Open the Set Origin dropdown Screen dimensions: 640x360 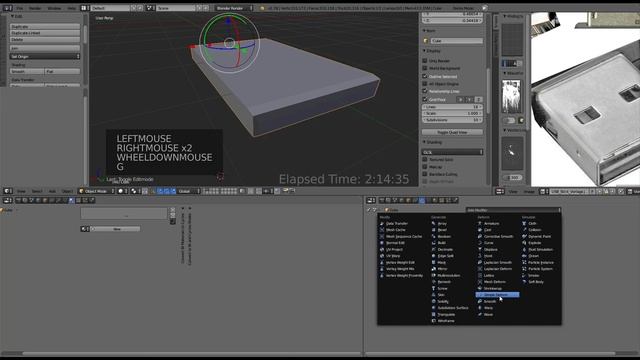click(x=45, y=57)
